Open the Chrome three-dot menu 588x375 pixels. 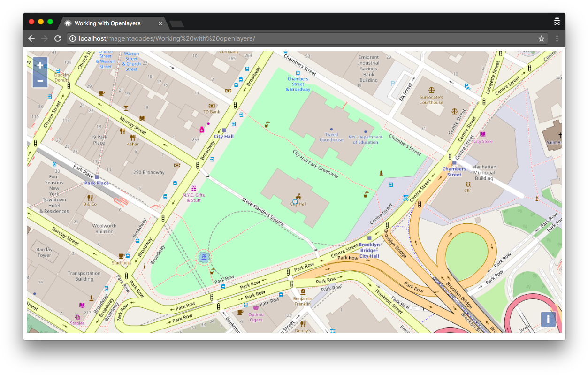557,38
